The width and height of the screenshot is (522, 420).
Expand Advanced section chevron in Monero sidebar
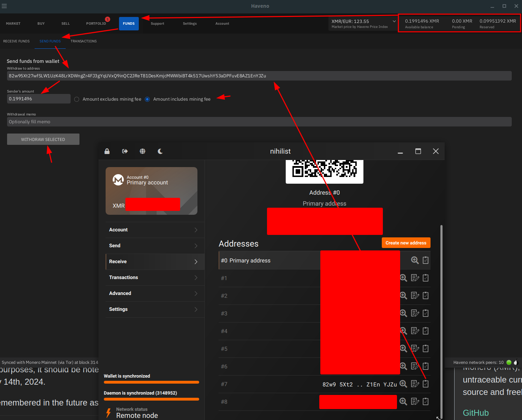point(196,294)
